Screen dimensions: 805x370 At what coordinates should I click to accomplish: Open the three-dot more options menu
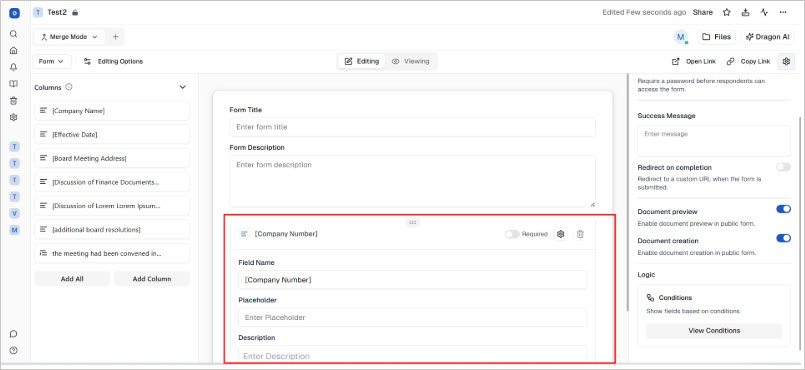(x=783, y=12)
